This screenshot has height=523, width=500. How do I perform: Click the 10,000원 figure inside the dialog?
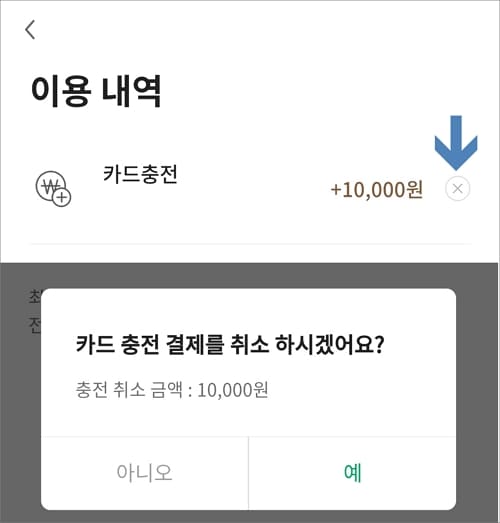click(x=233, y=390)
